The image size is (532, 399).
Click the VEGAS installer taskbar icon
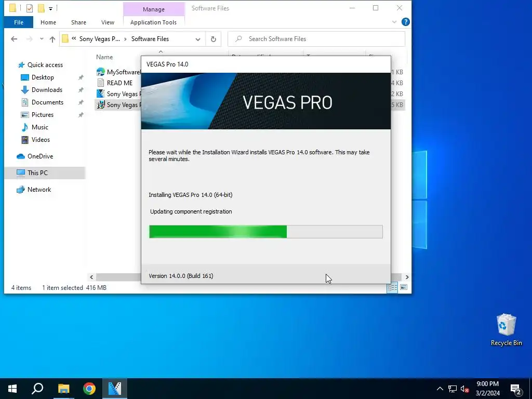click(115, 389)
